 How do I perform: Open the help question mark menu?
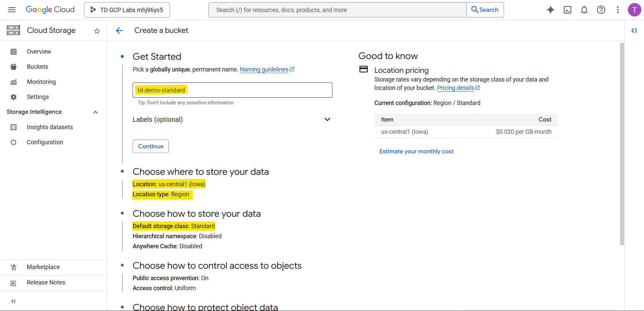pos(601,10)
